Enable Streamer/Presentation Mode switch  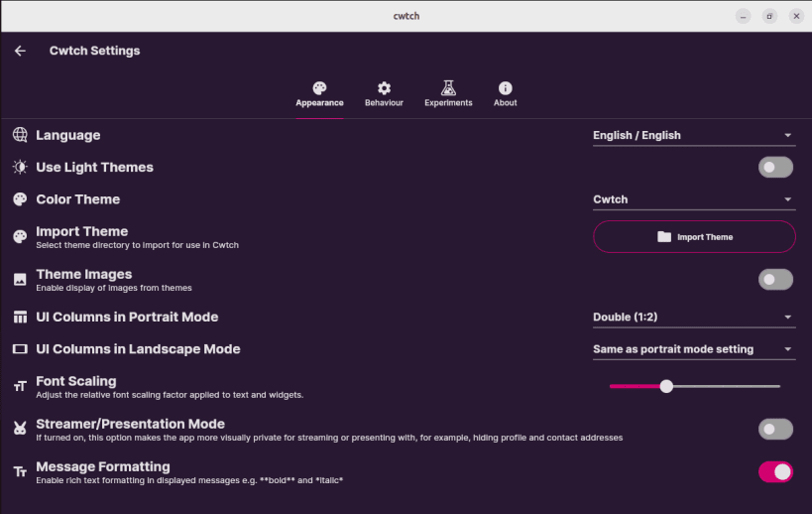coord(775,429)
